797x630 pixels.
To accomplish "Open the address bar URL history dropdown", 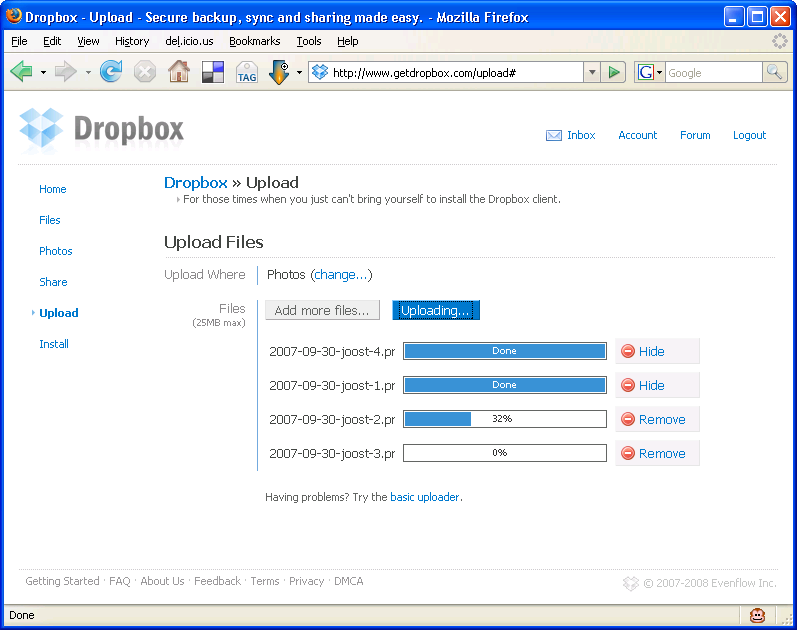I will [x=592, y=72].
